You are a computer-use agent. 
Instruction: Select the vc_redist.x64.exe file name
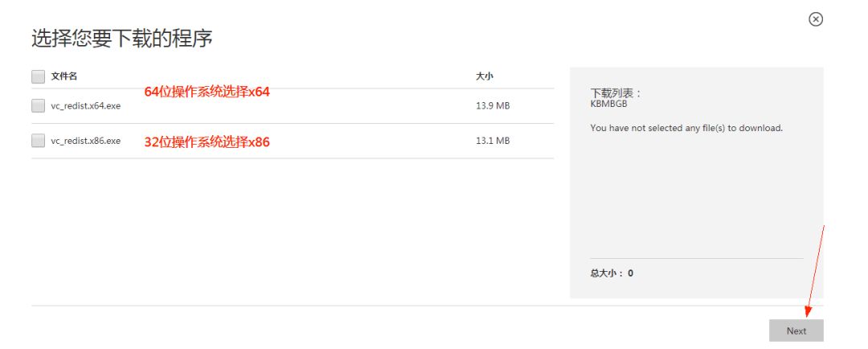(x=85, y=106)
